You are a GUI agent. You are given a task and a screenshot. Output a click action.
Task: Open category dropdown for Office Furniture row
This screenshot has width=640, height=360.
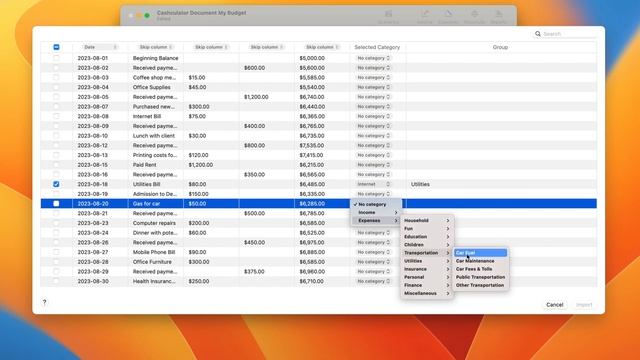(373, 262)
